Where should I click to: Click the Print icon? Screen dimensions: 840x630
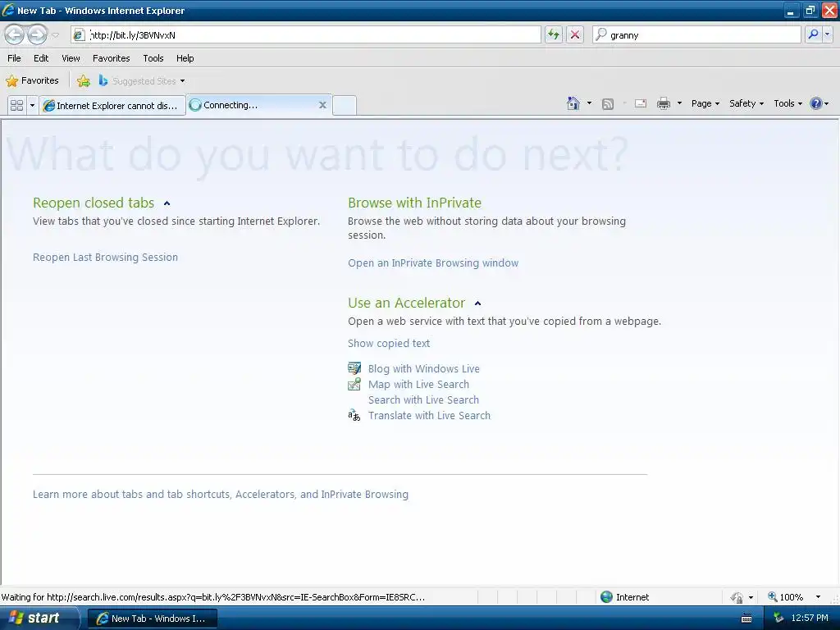coord(664,103)
